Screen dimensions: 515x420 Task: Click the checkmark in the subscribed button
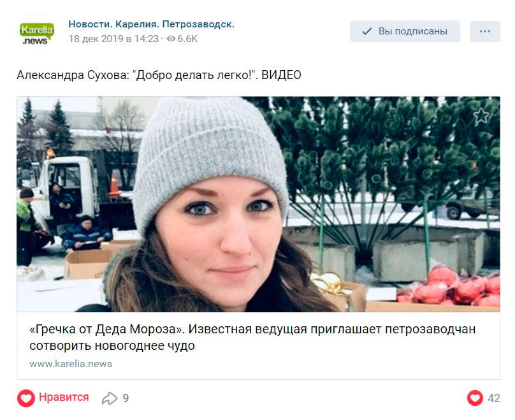click(366, 31)
